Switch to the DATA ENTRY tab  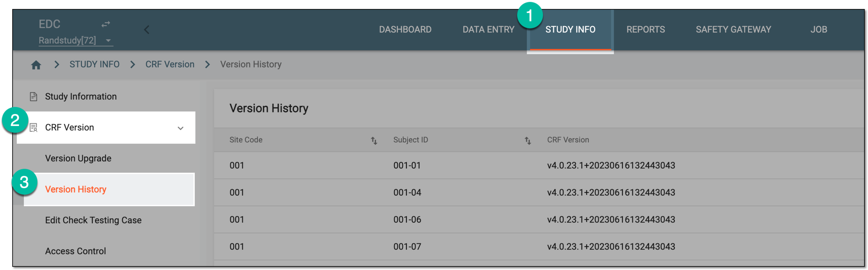tap(488, 29)
